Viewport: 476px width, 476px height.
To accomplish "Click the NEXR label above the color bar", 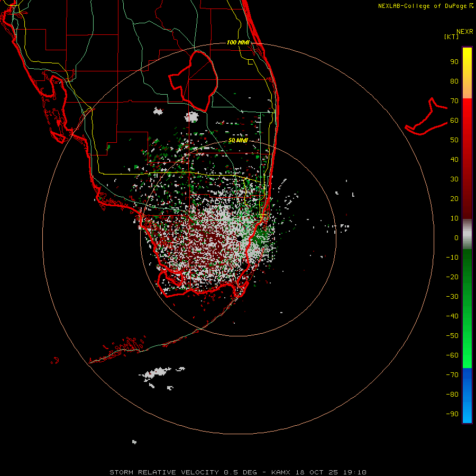I will [465, 32].
